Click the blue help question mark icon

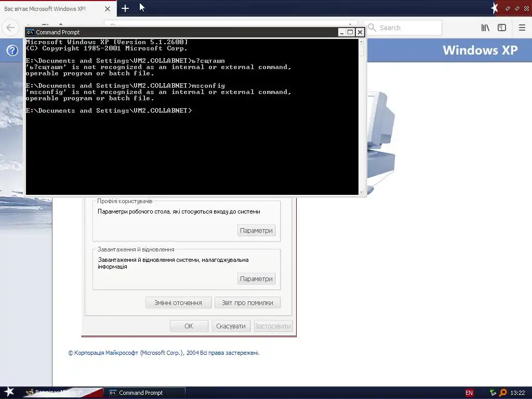point(12,50)
